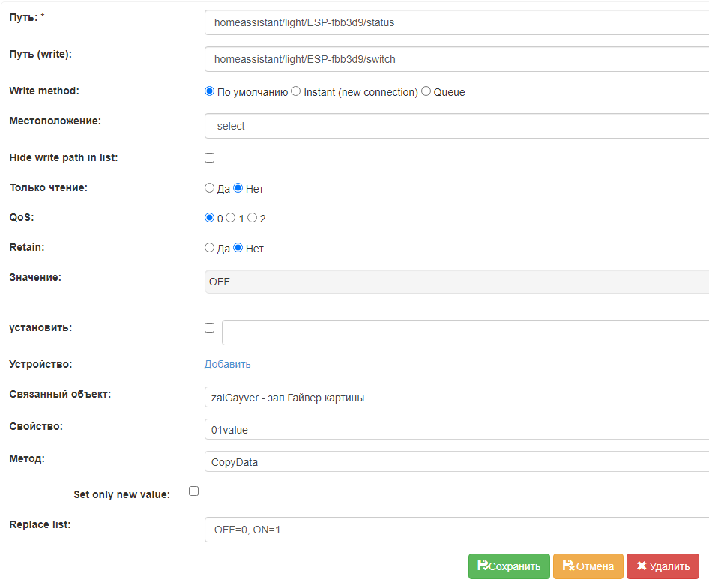
Task: Set Retain to Да
Action: pos(210,247)
